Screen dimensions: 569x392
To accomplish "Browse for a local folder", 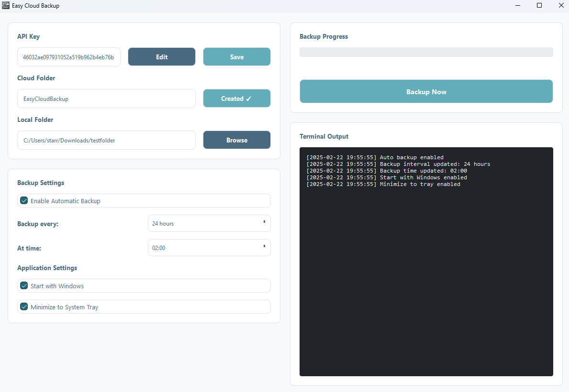I will click(x=236, y=140).
